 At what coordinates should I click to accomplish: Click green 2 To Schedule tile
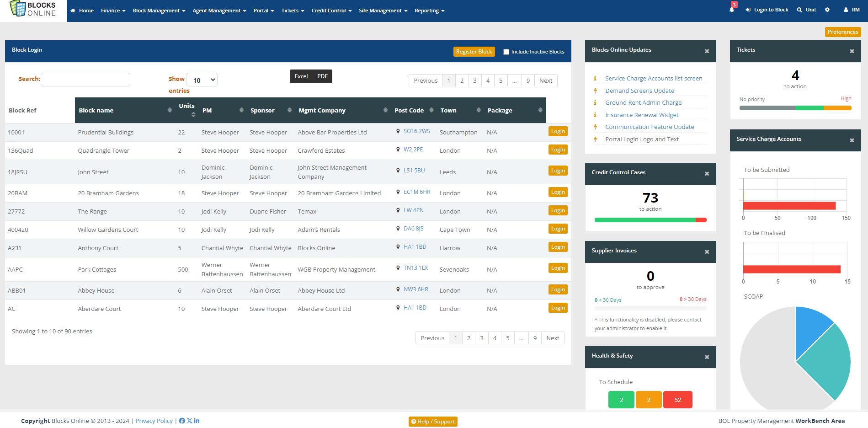[x=621, y=400]
